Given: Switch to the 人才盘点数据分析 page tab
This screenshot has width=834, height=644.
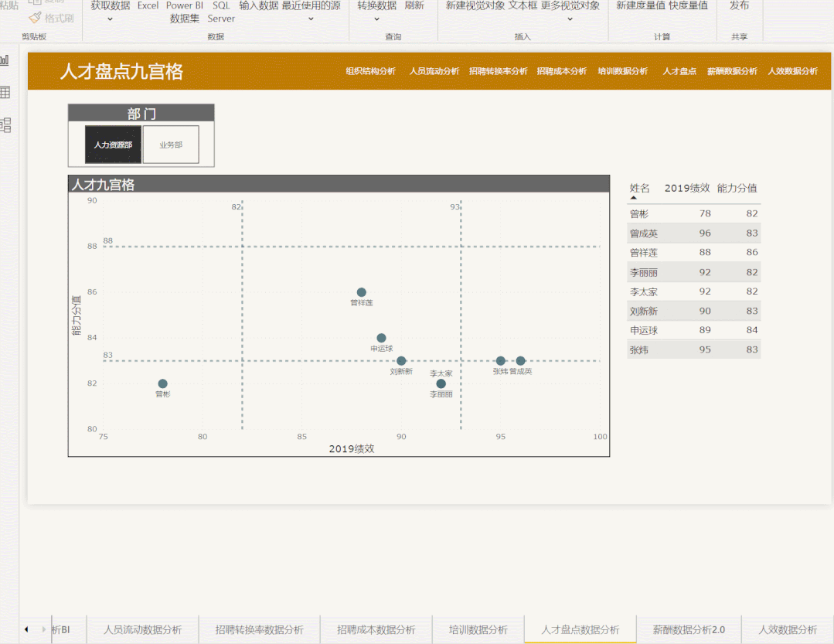Looking at the screenshot, I should pyautogui.click(x=580, y=629).
